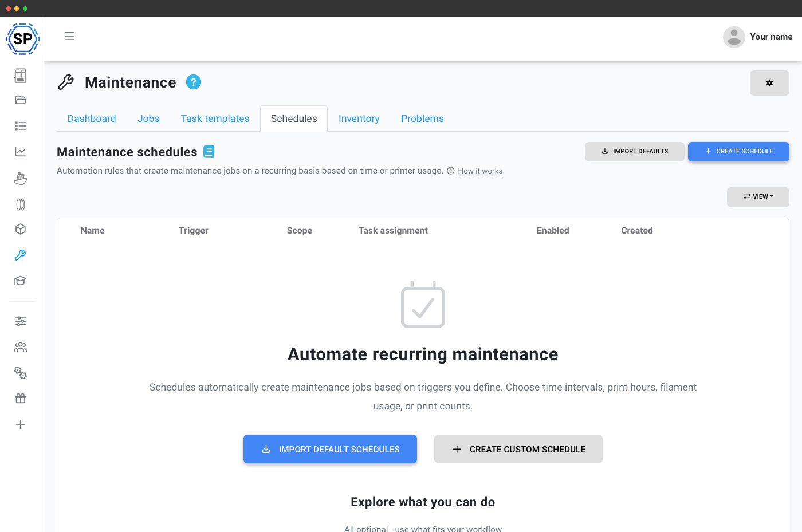Click the Enabled column header
Viewport: 802px width, 532px height.
point(553,230)
